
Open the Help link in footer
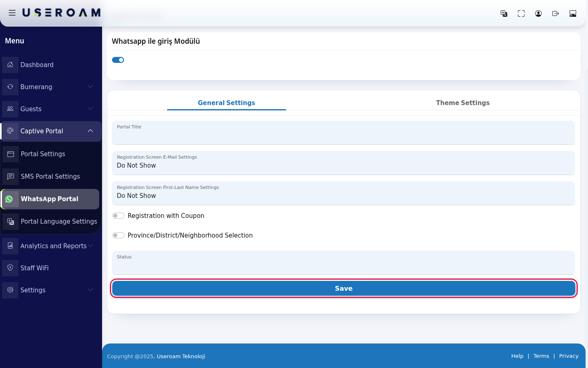(517, 356)
